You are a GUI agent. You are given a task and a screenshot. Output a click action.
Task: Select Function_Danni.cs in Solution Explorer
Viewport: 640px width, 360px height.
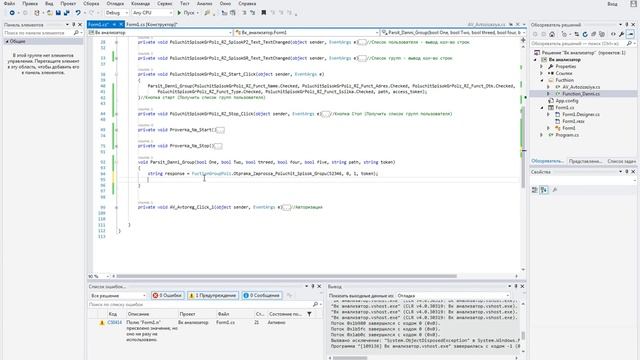click(581, 94)
